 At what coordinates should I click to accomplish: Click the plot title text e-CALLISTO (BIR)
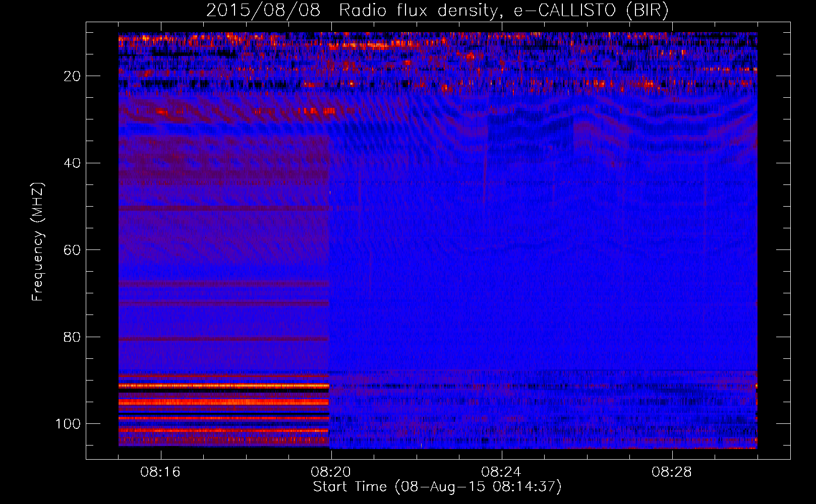click(x=591, y=11)
